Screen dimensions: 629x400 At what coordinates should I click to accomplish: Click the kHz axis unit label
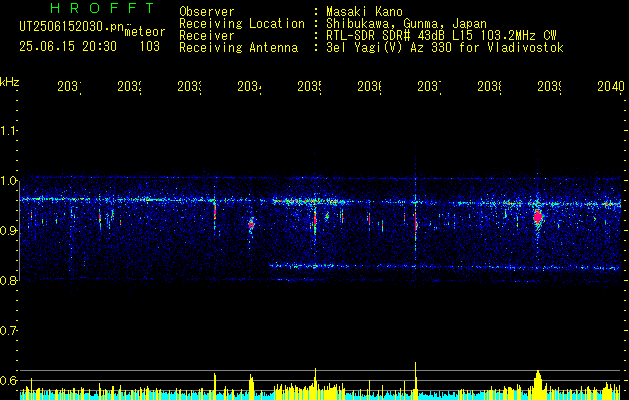9,82
